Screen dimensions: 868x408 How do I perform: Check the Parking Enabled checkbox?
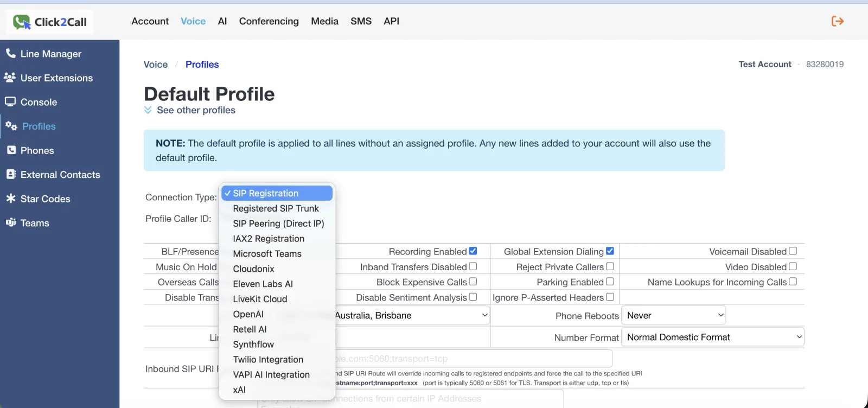click(610, 282)
